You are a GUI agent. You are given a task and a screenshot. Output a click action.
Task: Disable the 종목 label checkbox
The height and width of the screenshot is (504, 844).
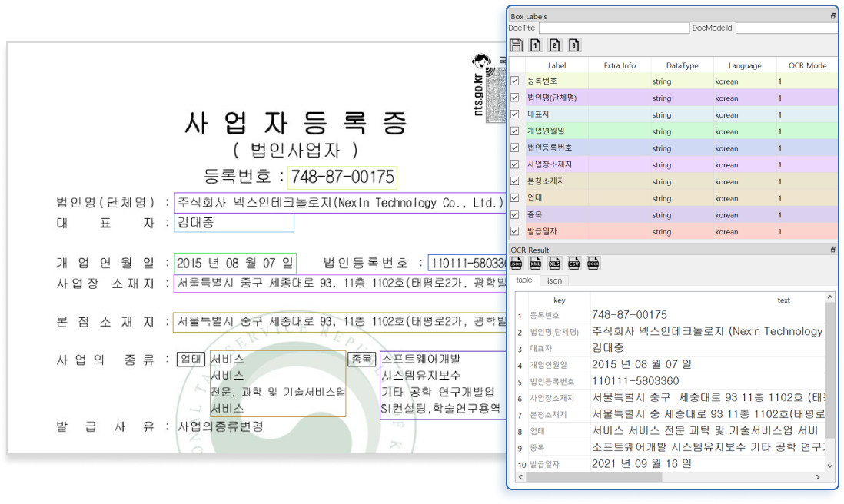coord(515,214)
